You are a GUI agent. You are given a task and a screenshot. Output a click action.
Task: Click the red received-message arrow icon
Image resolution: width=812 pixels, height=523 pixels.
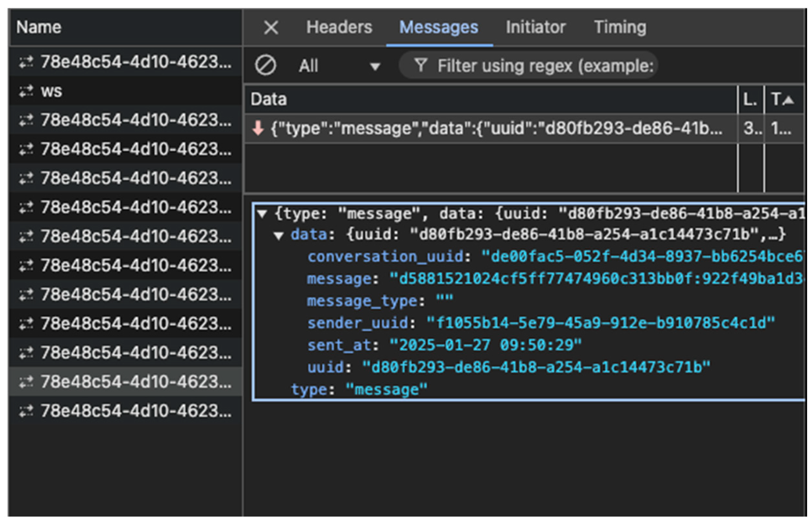pyautogui.click(x=258, y=129)
